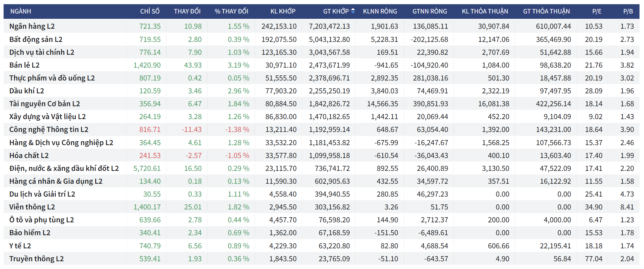The image size is (644, 269).
Task: Open the Hóa chất L2 sector
Action: click(x=29, y=156)
